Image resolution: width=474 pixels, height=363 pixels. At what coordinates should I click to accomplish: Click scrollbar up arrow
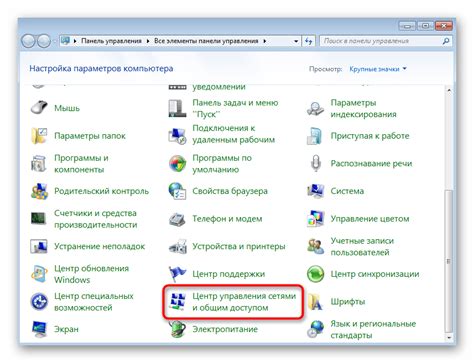449,90
